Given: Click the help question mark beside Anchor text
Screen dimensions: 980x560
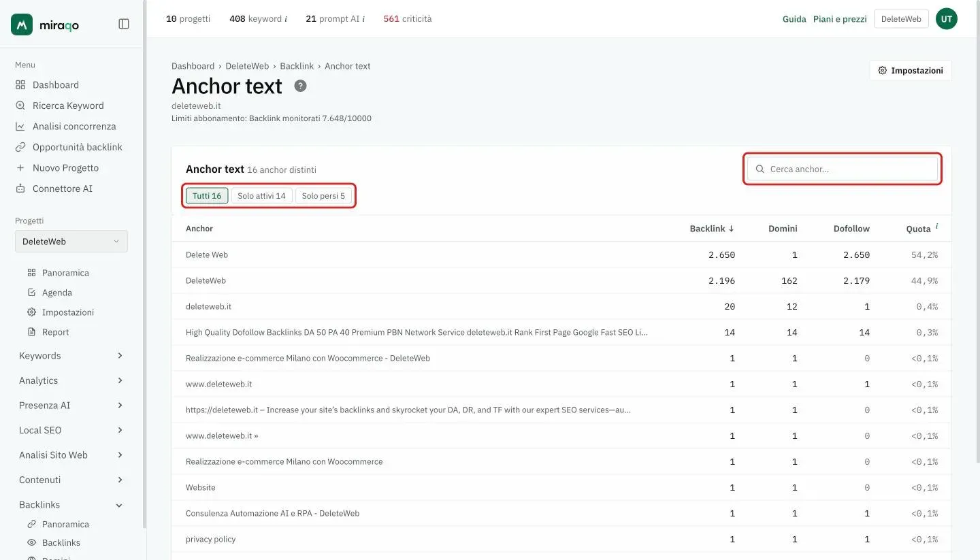Looking at the screenshot, I should pyautogui.click(x=300, y=86).
